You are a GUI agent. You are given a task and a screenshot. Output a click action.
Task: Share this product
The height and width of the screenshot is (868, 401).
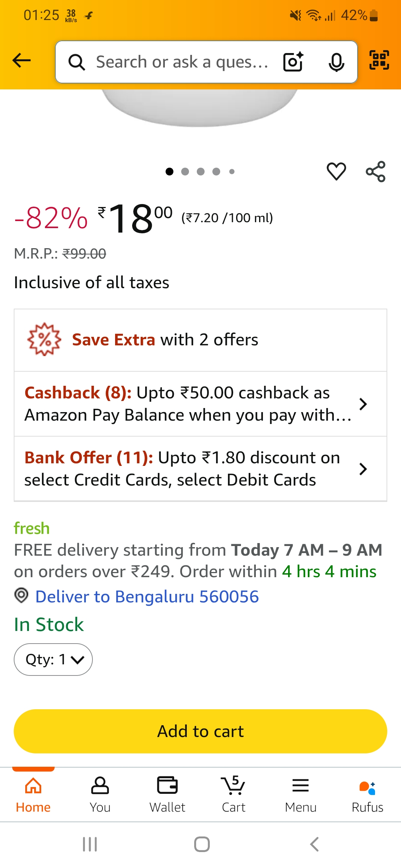point(376,171)
